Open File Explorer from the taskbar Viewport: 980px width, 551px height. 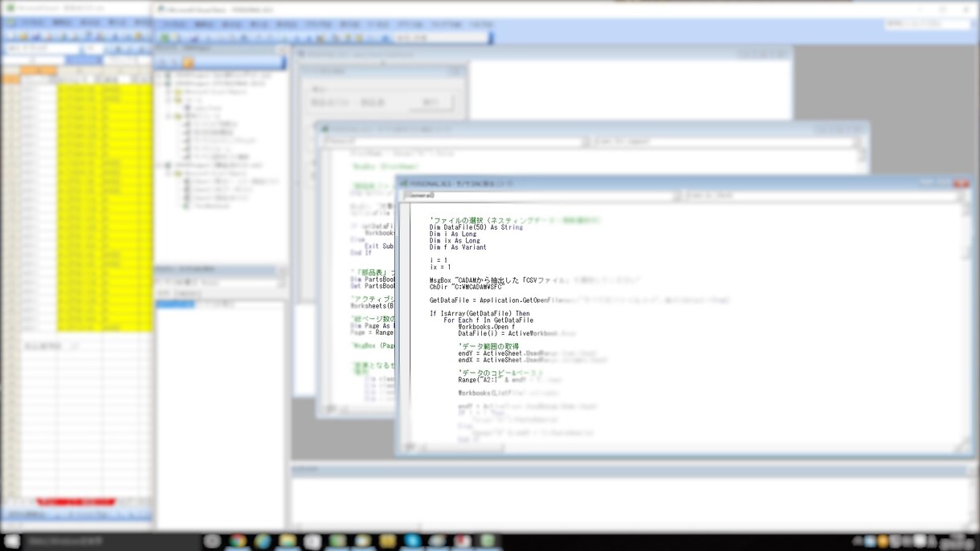(x=288, y=541)
